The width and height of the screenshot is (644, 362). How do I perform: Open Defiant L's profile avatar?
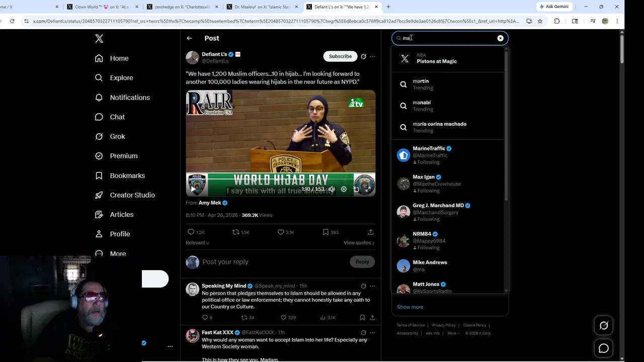[192, 57]
